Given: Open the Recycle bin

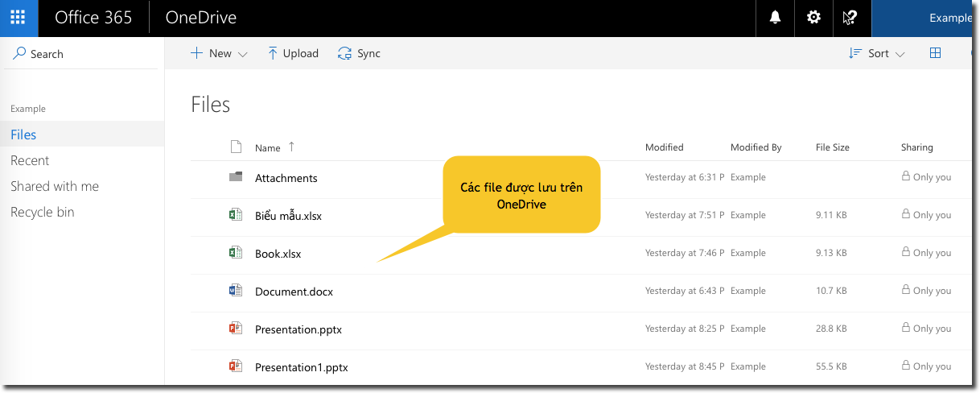Looking at the screenshot, I should [x=42, y=212].
